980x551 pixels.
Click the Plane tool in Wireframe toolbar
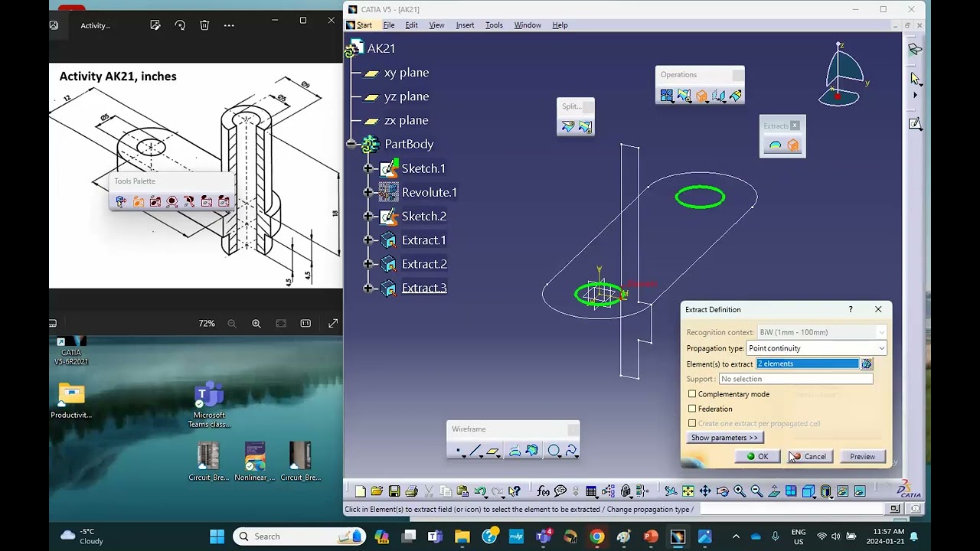[492, 451]
